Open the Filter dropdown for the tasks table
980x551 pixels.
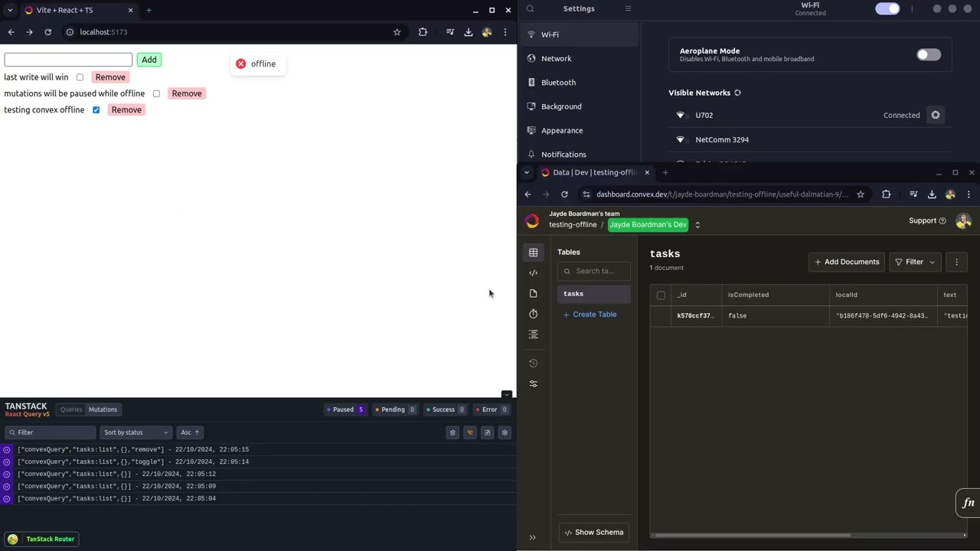click(x=914, y=262)
